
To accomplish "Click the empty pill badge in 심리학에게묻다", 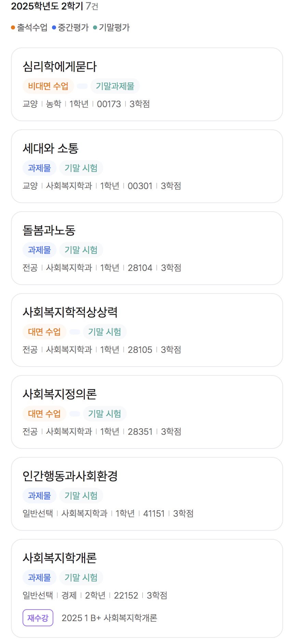I will (x=82, y=86).
